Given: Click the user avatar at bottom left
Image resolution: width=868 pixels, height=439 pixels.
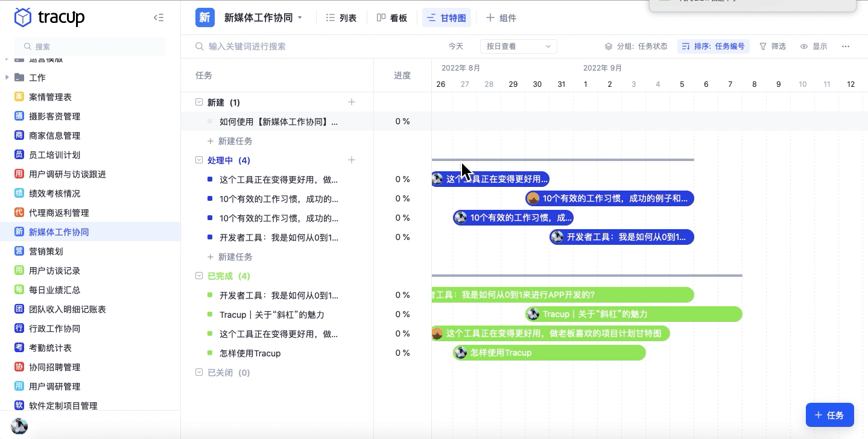Looking at the screenshot, I should click(x=19, y=426).
